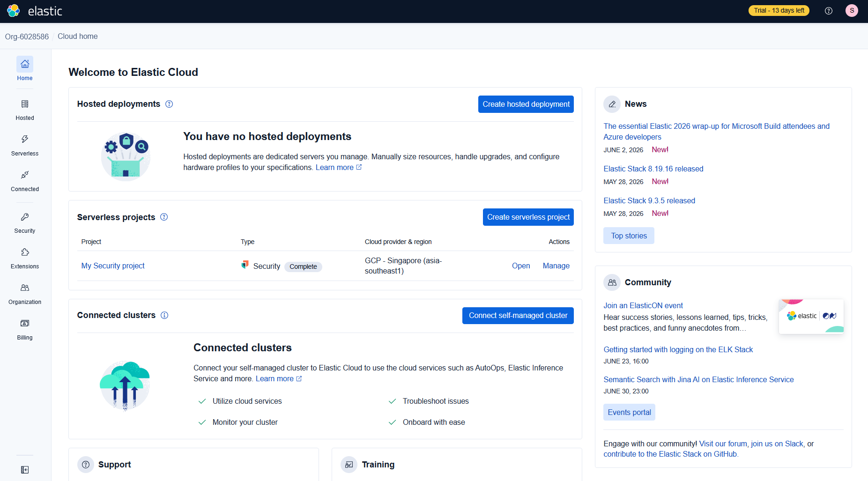Show info tooltip for Hosted deployments
This screenshot has height=481, width=868.
click(x=169, y=104)
